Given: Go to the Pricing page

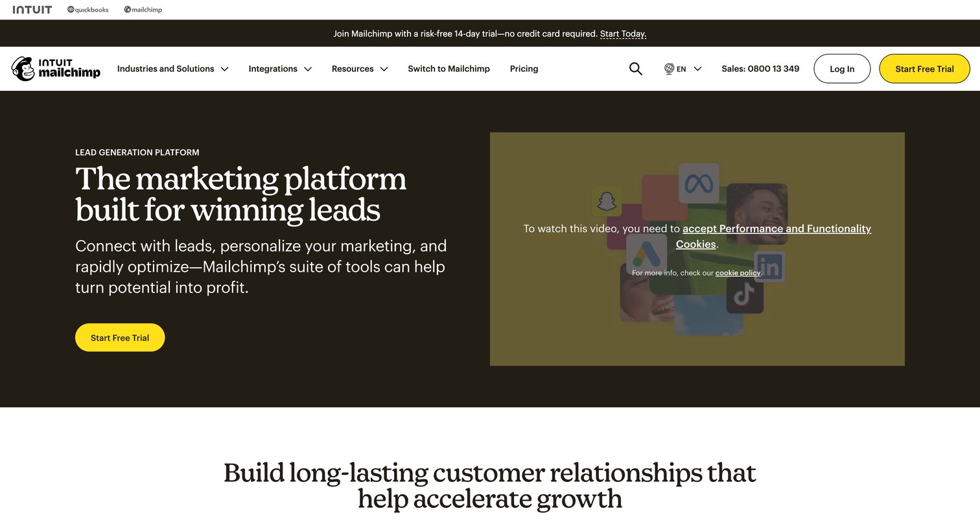Looking at the screenshot, I should coord(524,69).
